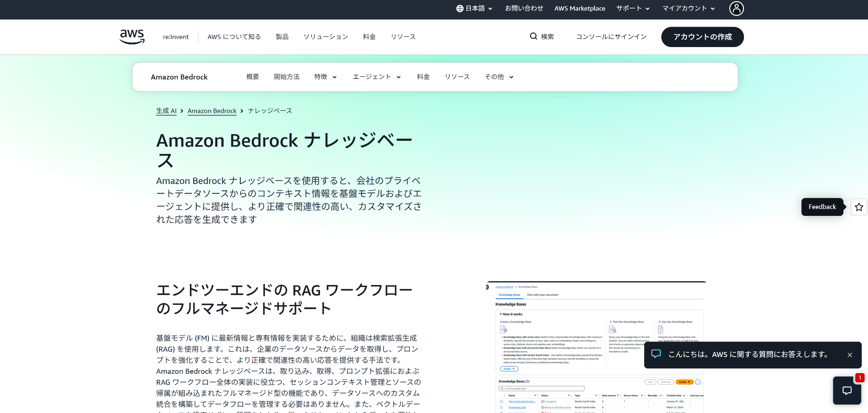This screenshot has width=868, height=413.
Task: Open the re:Invent link
Action: pos(176,37)
